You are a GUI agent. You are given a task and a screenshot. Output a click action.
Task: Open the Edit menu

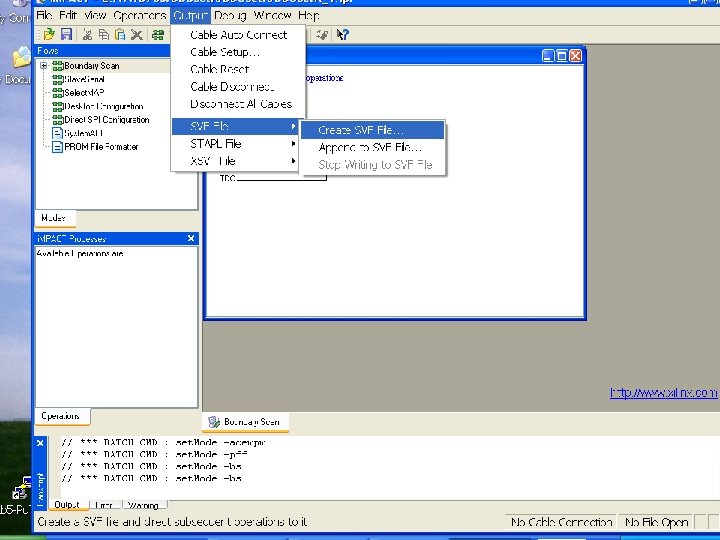[x=68, y=16]
